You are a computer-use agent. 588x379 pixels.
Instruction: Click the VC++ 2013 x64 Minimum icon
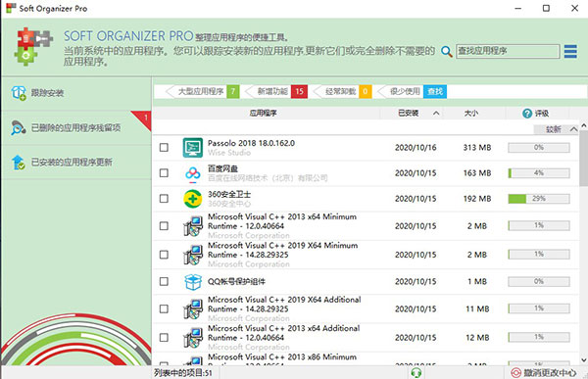click(x=193, y=226)
